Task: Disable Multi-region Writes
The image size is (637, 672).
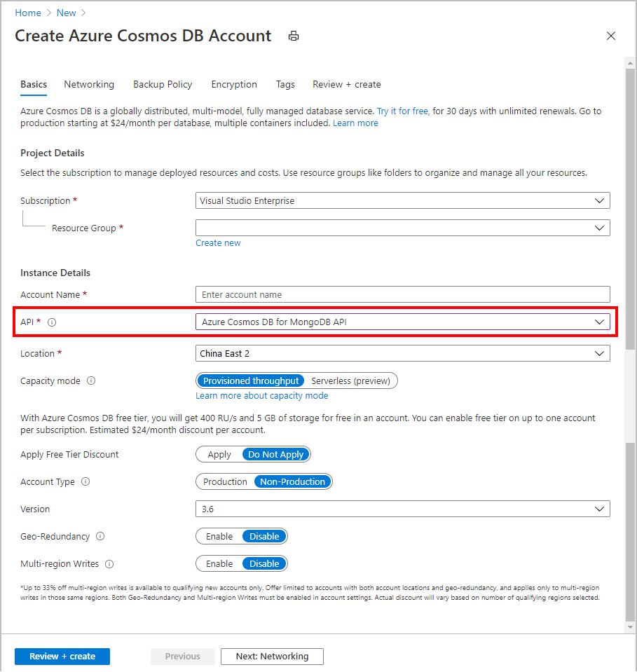Action: (264, 563)
